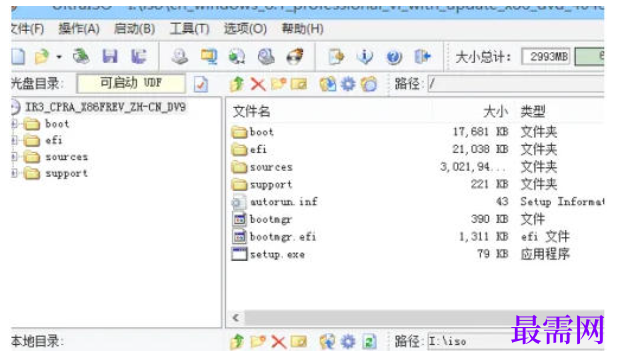Click the Open CD/DVD disc icon
This screenshot has height=361, width=623.
tap(81, 56)
